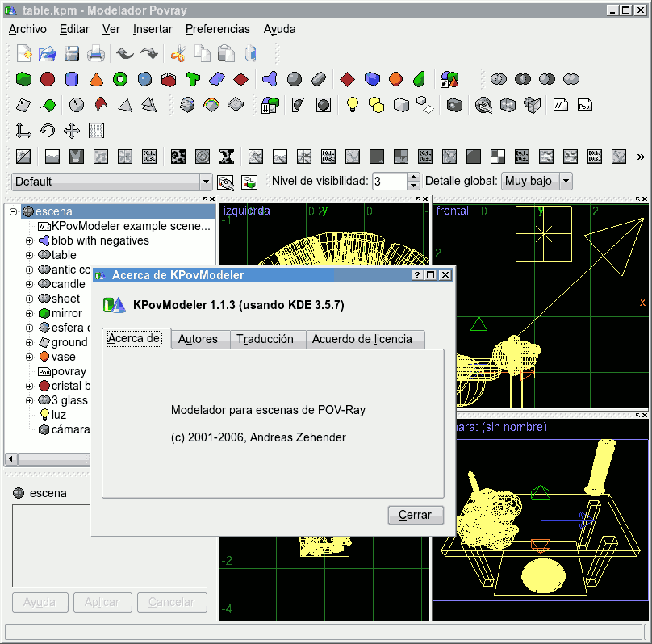Screen dimensions: 652x644
Task: Select the KPovModeler example scene comment
Action: (131, 226)
